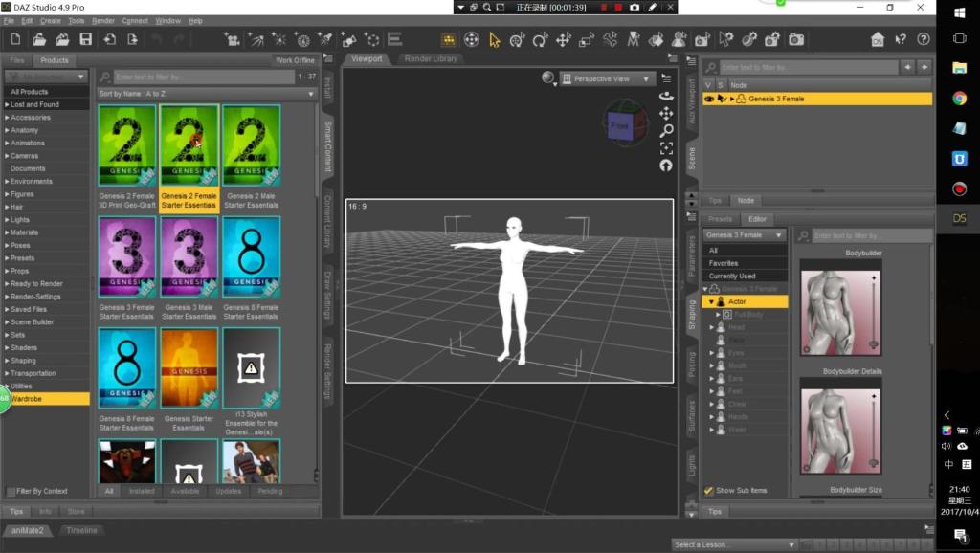
Task: Open the Perspective View dropdown
Action: click(606, 78)
